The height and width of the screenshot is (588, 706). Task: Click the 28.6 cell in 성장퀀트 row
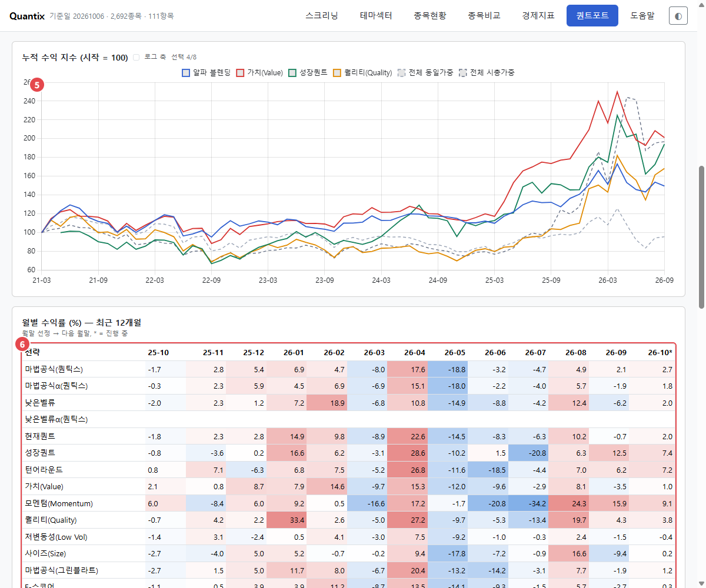[408, 453]
